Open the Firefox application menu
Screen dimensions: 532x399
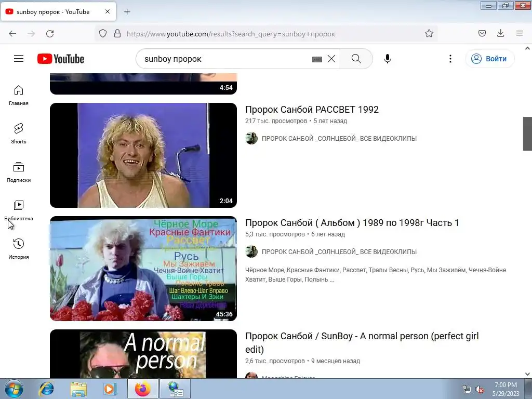tap(520, 33)
